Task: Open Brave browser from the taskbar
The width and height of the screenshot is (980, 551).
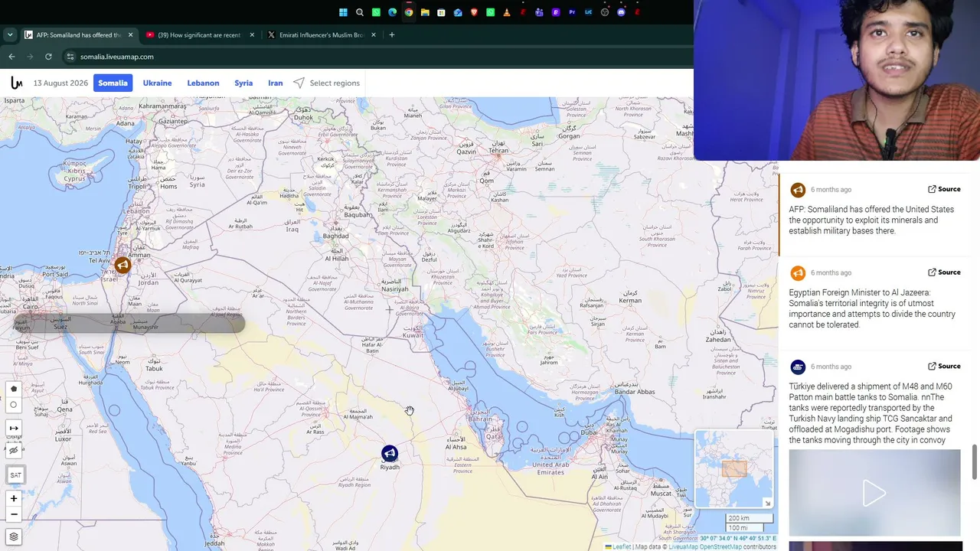Action: (x=474, y=12)
